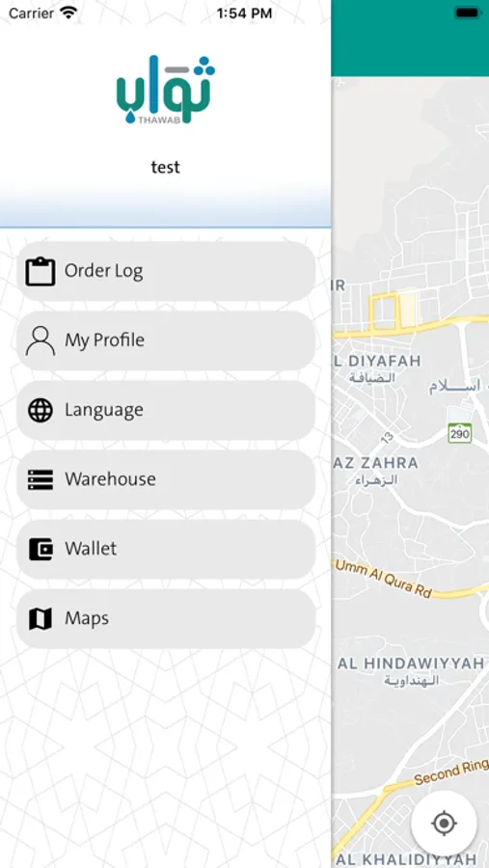Viewport: 489px width, 868px height.
Task: Select the Language menu entry
Action: pos(166,410)
